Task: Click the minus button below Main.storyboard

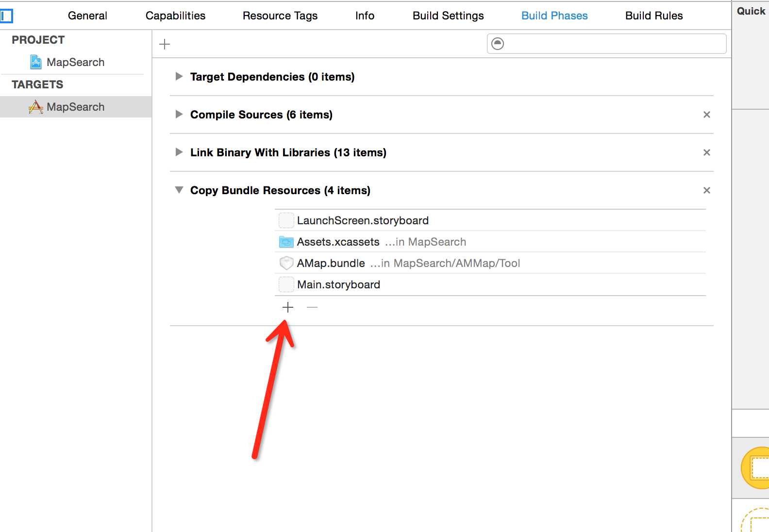Action: click(x=312, y=307)
